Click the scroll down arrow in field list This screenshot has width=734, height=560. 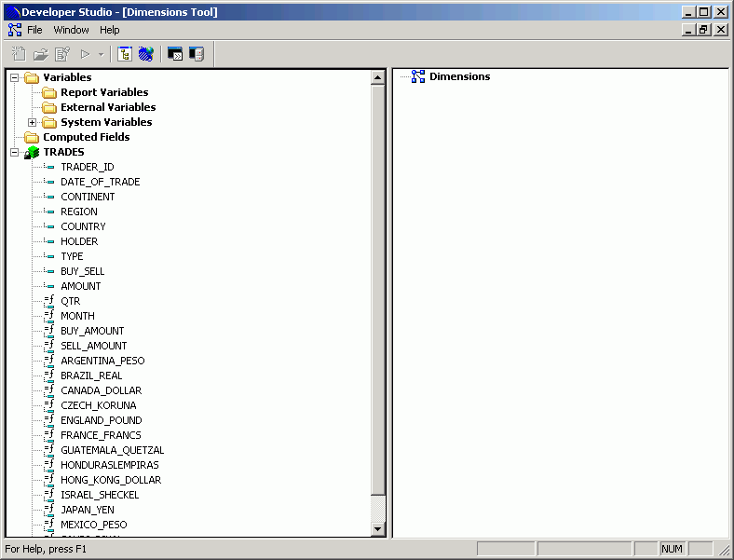click(378, 529)
